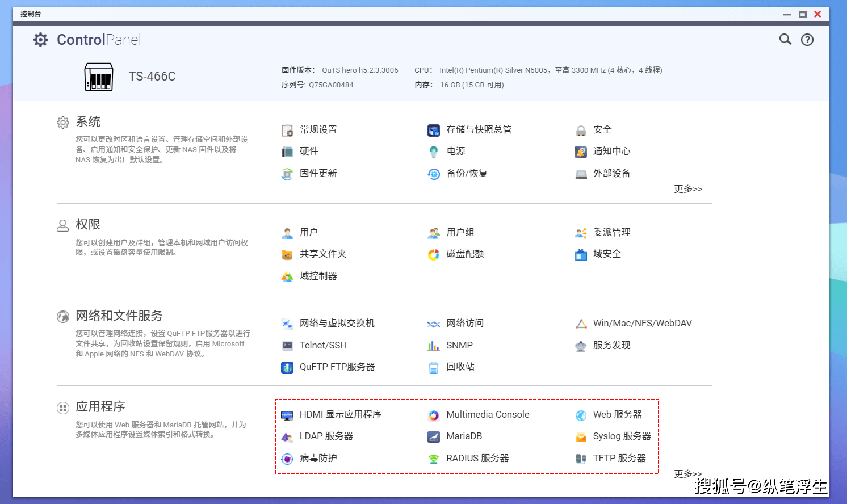
Task: Open RADIUS 服务器 icon
Action: coord(434,459)
